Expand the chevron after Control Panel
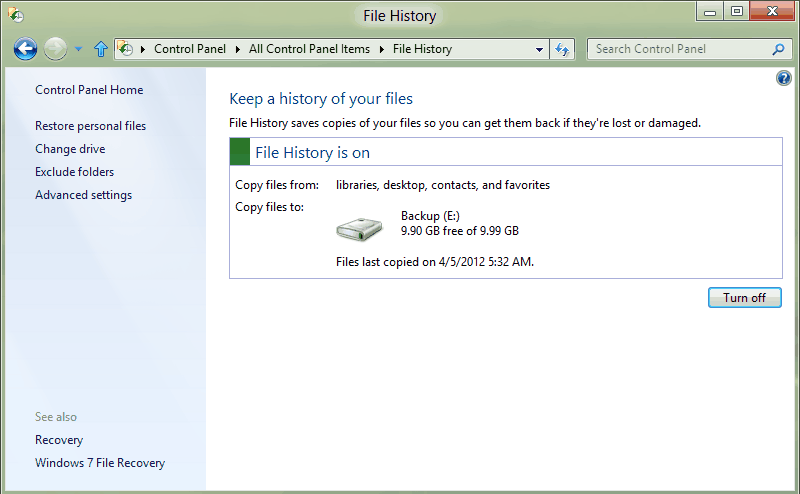 (237, 49)
